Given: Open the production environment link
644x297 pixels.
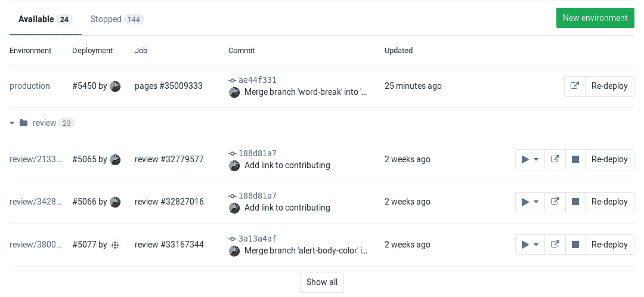Looking at the screenshot, I should tap(30, 86).
